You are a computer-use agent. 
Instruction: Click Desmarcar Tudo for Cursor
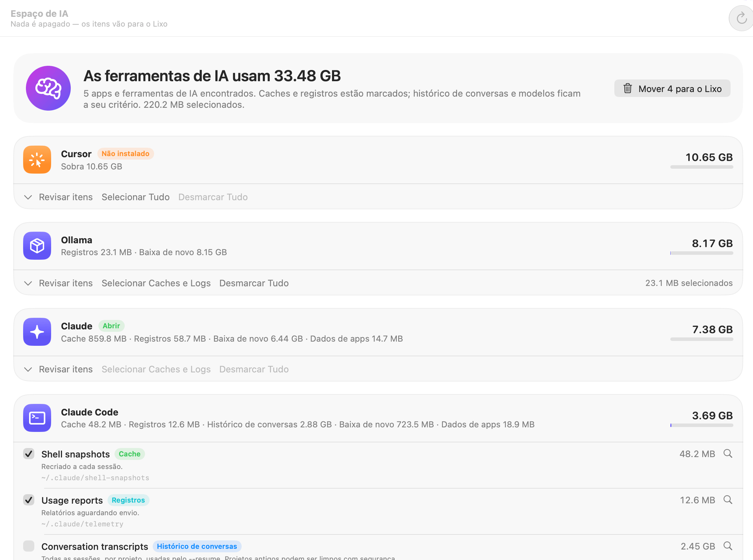[213, 197]
